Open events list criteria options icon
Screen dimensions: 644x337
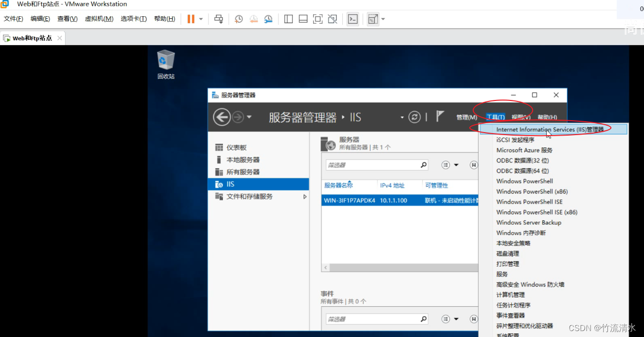click(445, 319)
